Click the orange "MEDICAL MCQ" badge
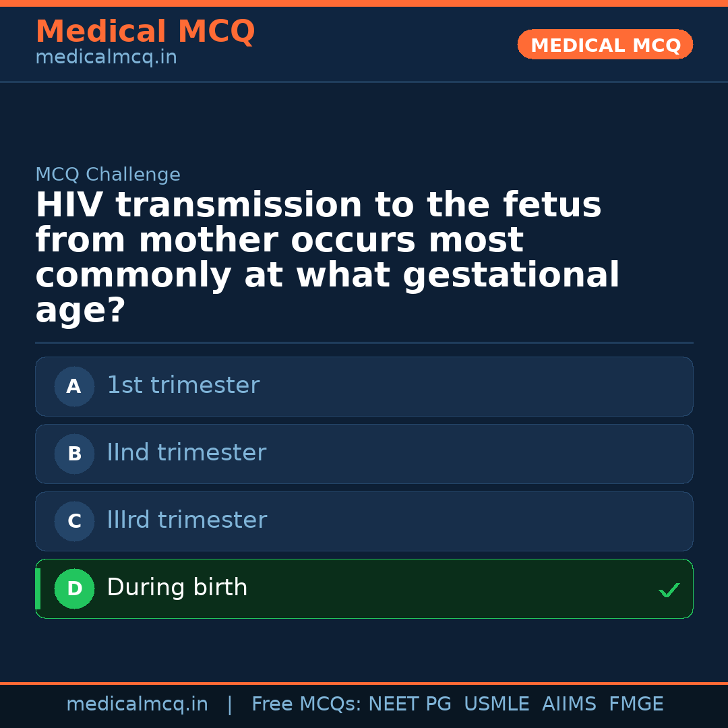Viewport: 728px width, 728px height. pyautogui.click(x=605, y=44)
